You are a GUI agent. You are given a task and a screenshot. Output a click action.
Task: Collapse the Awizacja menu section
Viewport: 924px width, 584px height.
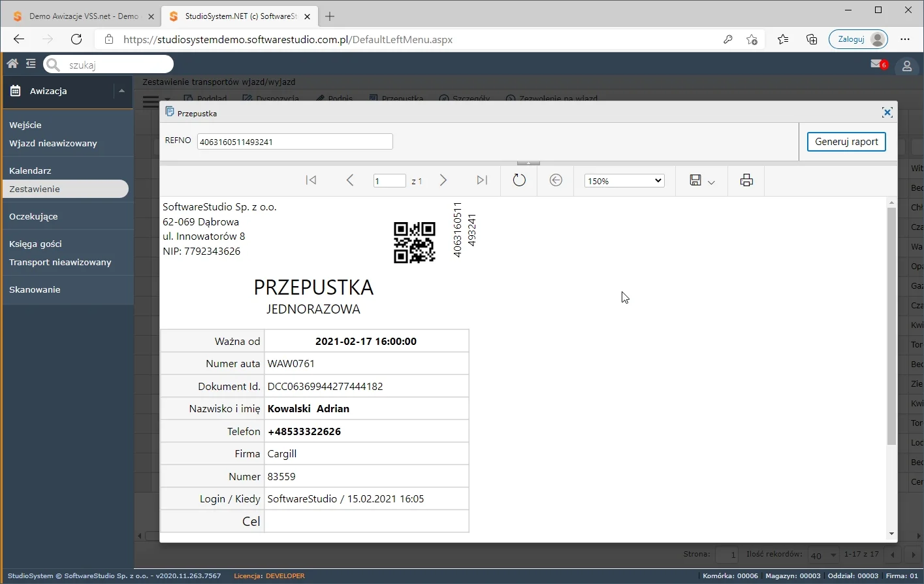pyautogui.click(x=121, y=91)
